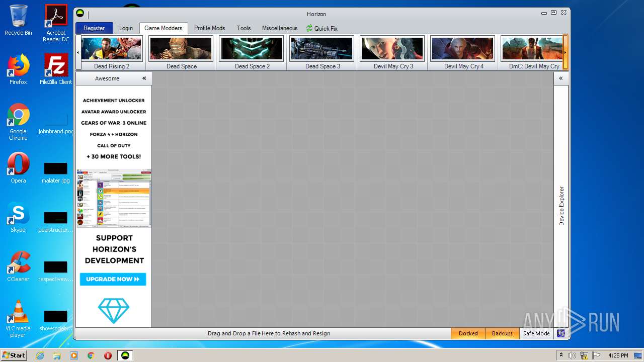Show hidden system tray icons
The height and width of the screenshot is (362, 644).
pos(561,355)
